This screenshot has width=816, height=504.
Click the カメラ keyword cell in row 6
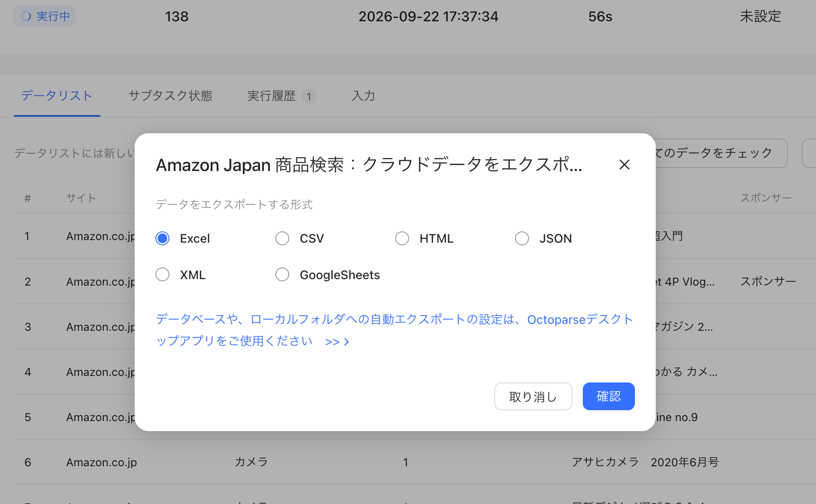pyautogui.click(x=251, y=462)
